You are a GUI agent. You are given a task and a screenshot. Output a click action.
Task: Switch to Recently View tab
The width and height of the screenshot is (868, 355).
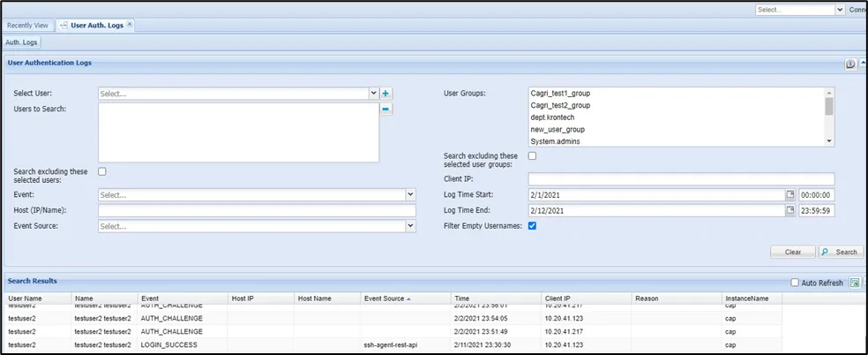pyautogui.click(x=27, y=26)
